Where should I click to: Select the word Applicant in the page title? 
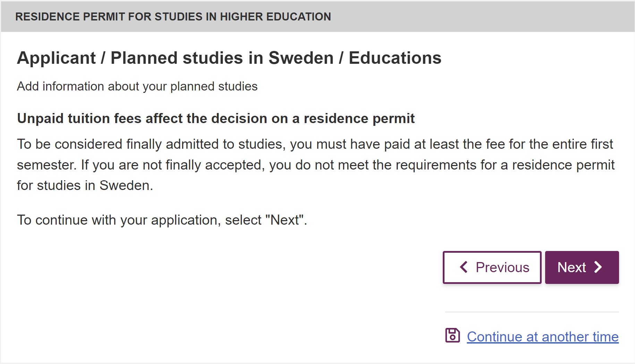coord(56,58)
